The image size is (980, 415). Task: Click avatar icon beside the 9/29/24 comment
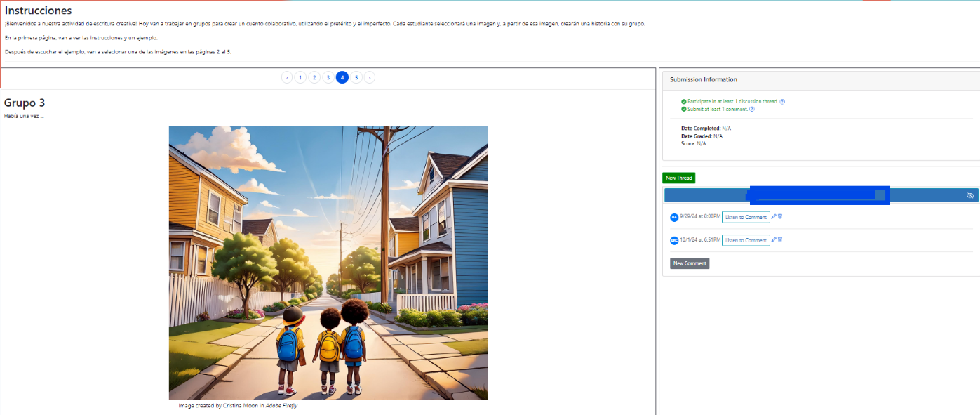tap(674, 218)
